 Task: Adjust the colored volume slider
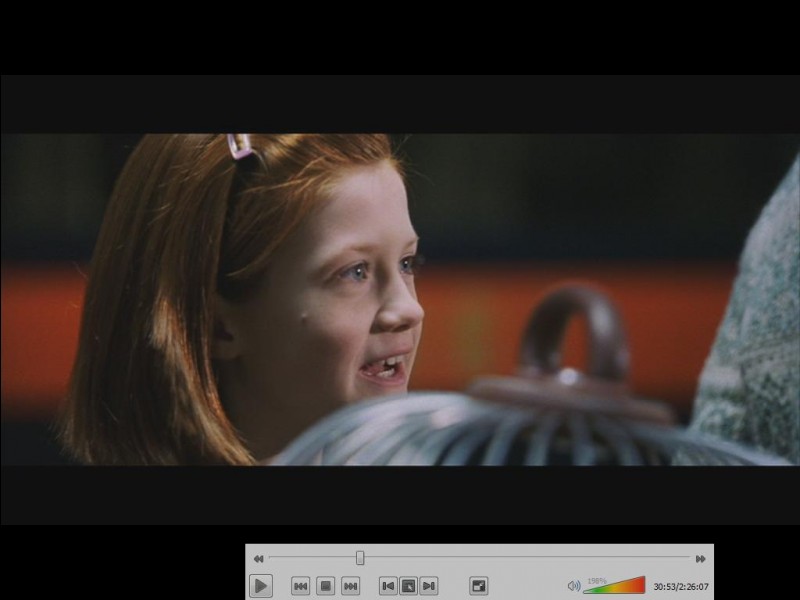click(x=614, y=585)
